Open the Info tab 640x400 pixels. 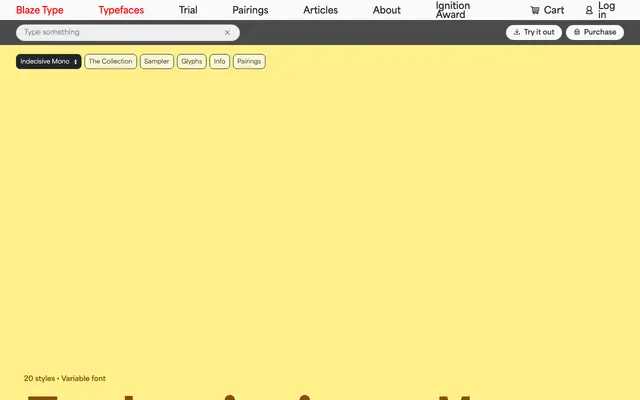pyautogui.click(x=220, y=62)
